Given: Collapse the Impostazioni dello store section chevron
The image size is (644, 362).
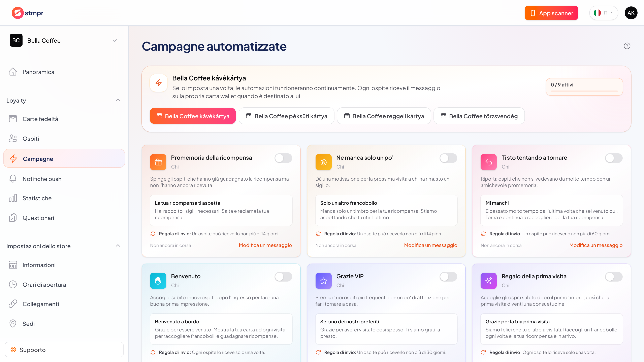Looking at the screenshot, I should [118, 246].
